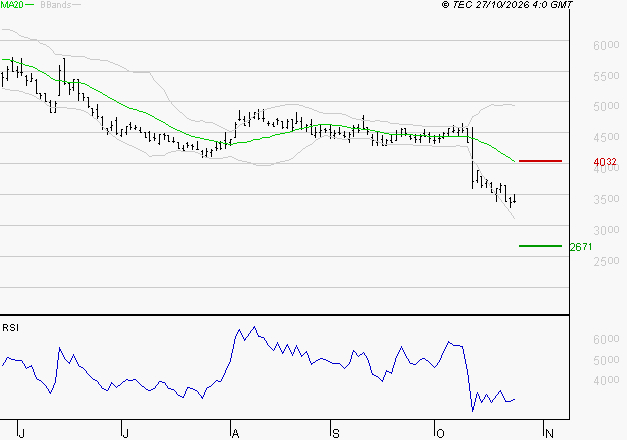Click the red resistance level line
This screenshot has height=440, width=627.
540,161
